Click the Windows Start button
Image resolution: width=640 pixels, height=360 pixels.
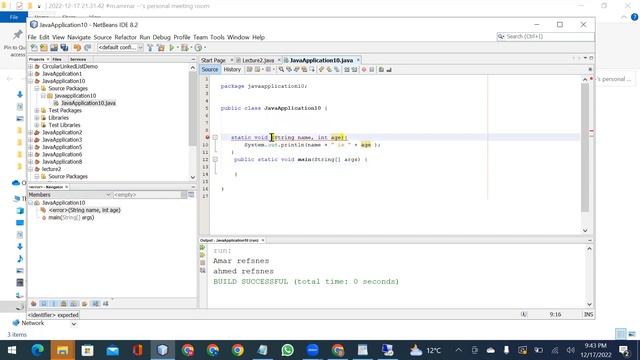point(12,350)
